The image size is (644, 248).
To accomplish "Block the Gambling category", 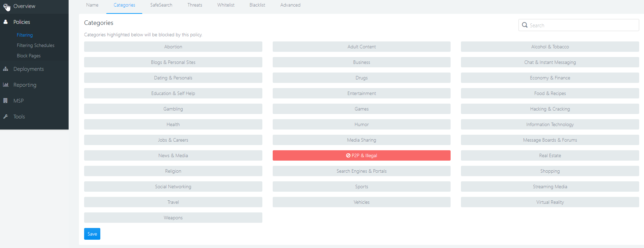I will click(173, 109).
